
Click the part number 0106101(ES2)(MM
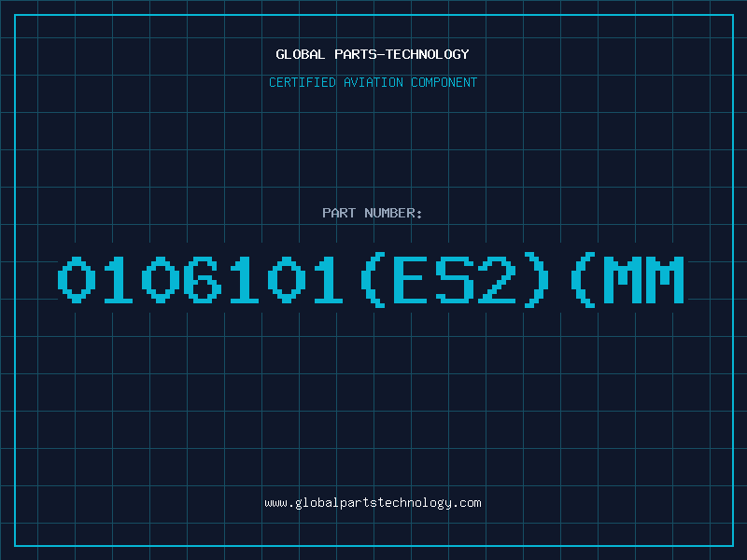click(371, 280)
